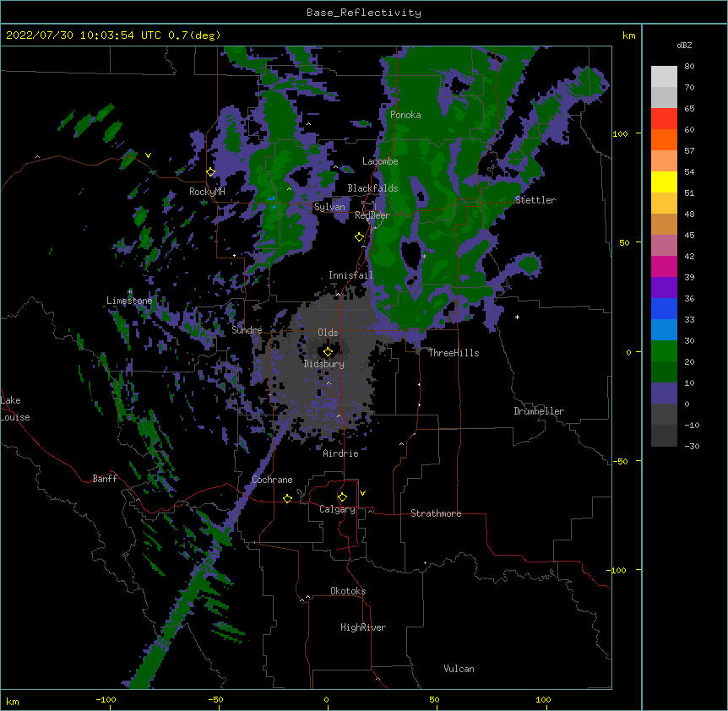Click the Limestone label
This screenshot has width=728, height=711.
129,301
